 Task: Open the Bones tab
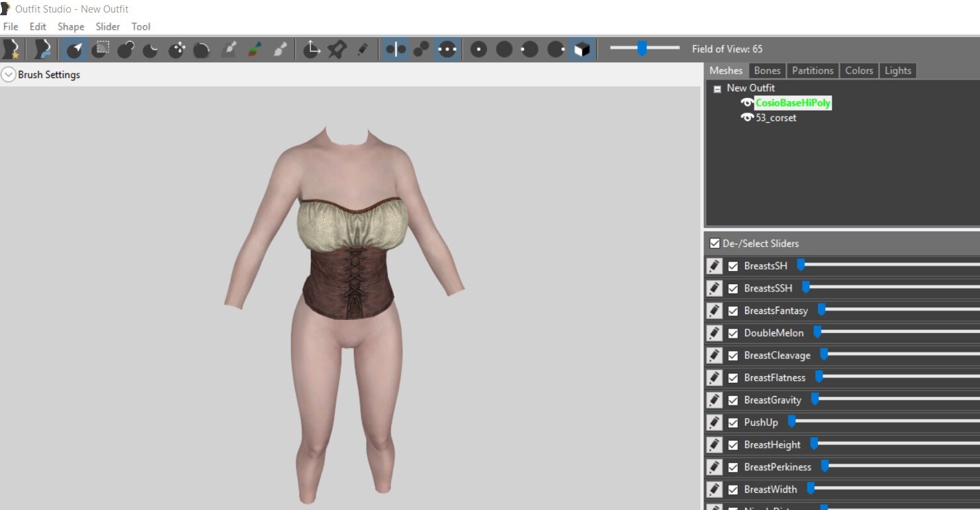pyautogui.click(x=768, y=70)
